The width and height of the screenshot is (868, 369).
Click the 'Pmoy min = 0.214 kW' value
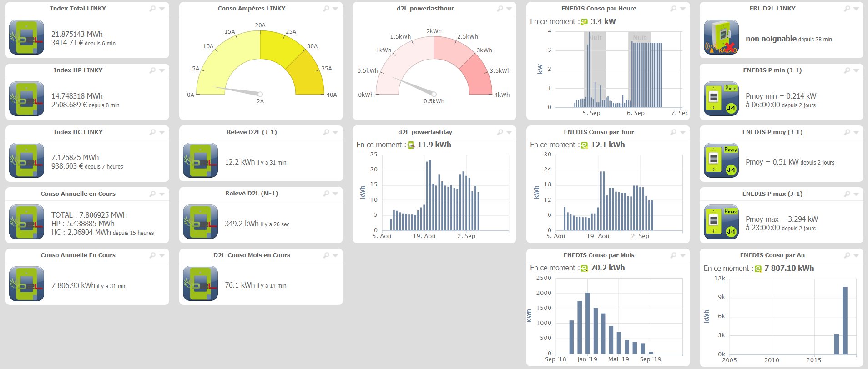(781, 96)
